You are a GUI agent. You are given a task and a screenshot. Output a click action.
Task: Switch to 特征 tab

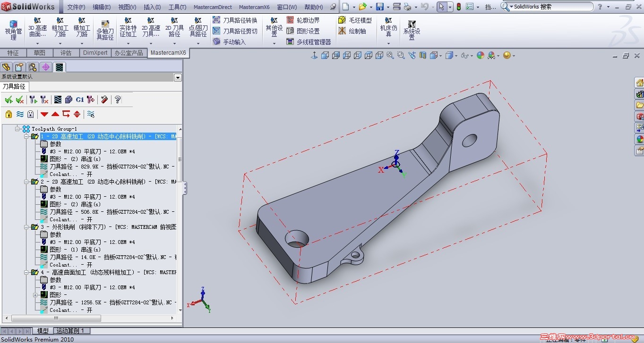click(x=13, y=53)
